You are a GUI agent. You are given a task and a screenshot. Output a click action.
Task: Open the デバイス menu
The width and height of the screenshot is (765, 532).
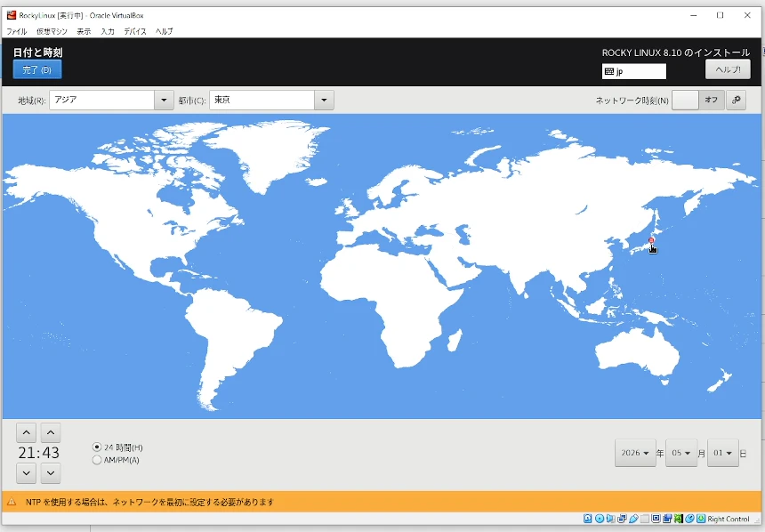135,31
